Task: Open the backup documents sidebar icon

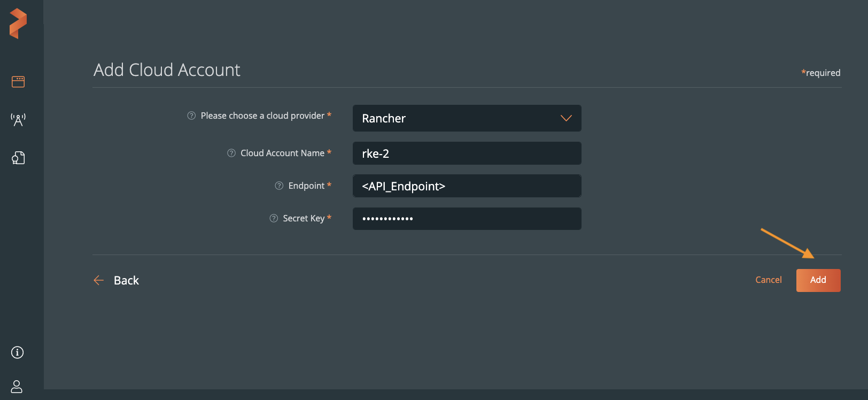Action: [18, 158]
